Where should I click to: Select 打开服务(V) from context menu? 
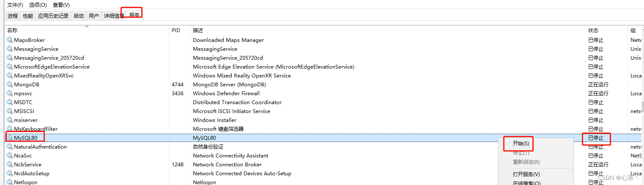526,174
